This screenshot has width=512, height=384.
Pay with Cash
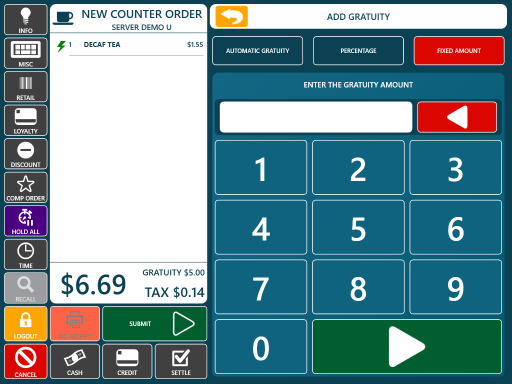pos(75,362)
